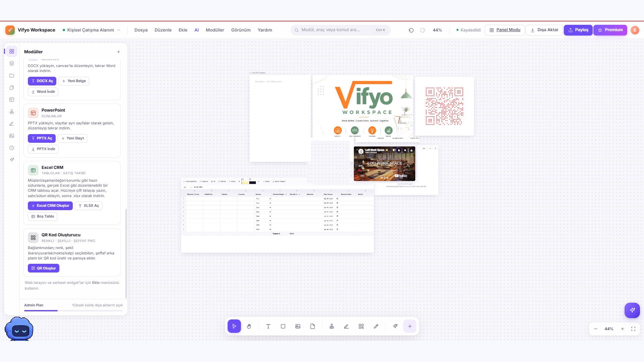Open the Modüller menu
This screenshot has width=644, height=362.
[215, 30]
